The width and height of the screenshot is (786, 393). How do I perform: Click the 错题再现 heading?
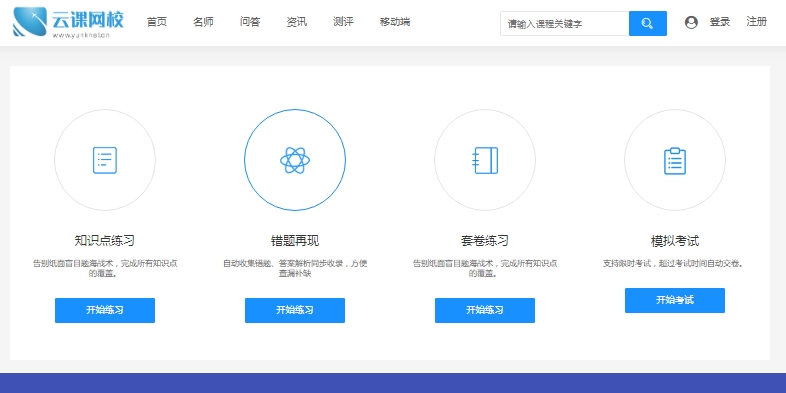(x=295, y=241)
